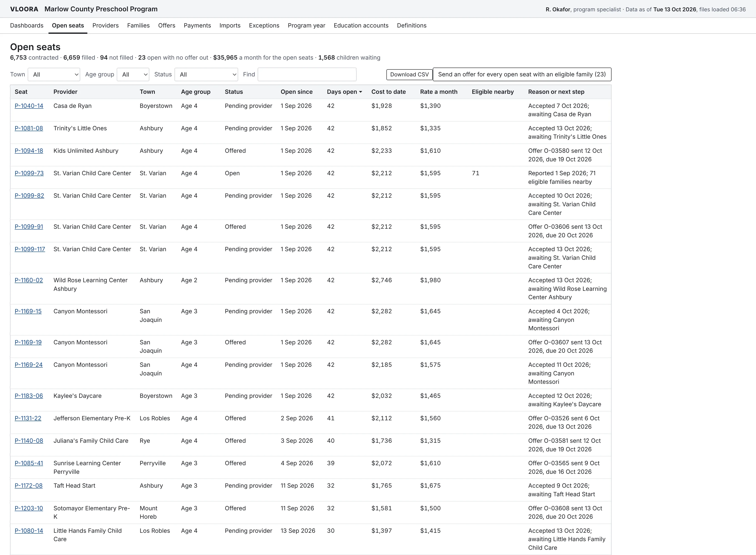This screenshot has height=555, width=756.
Task: Open seat link P-1099-82
Action: (x=29, y=196)
